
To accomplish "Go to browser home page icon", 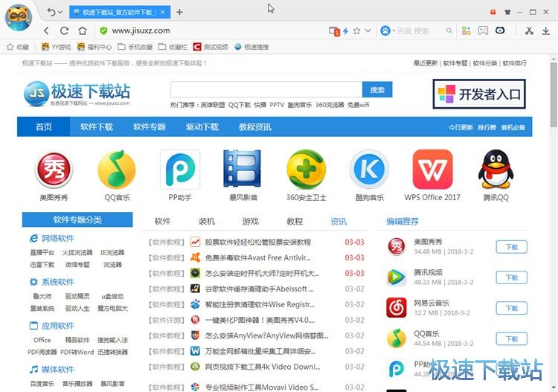I will tap(82, 31).
